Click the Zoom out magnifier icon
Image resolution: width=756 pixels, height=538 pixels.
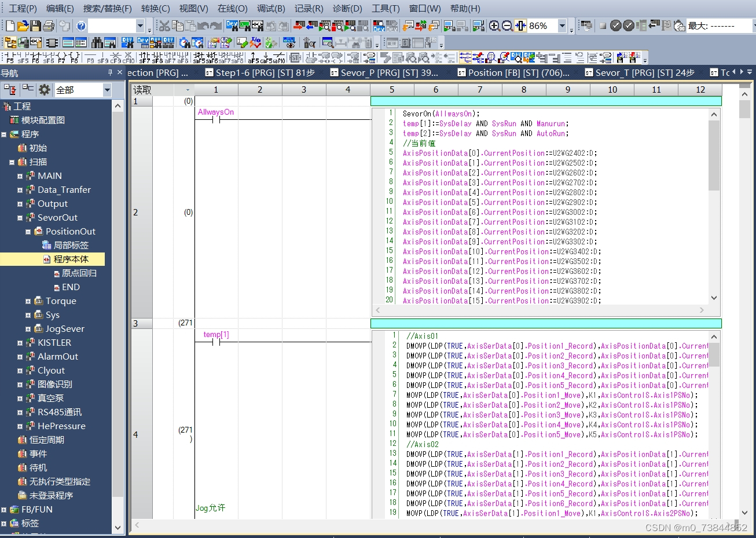click(507, 25)
